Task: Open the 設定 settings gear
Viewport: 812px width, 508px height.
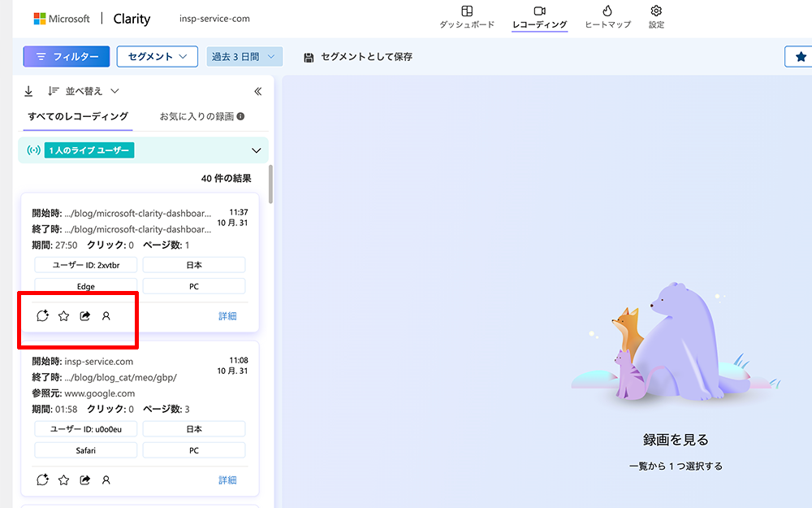Action: (x=656, y=16)
